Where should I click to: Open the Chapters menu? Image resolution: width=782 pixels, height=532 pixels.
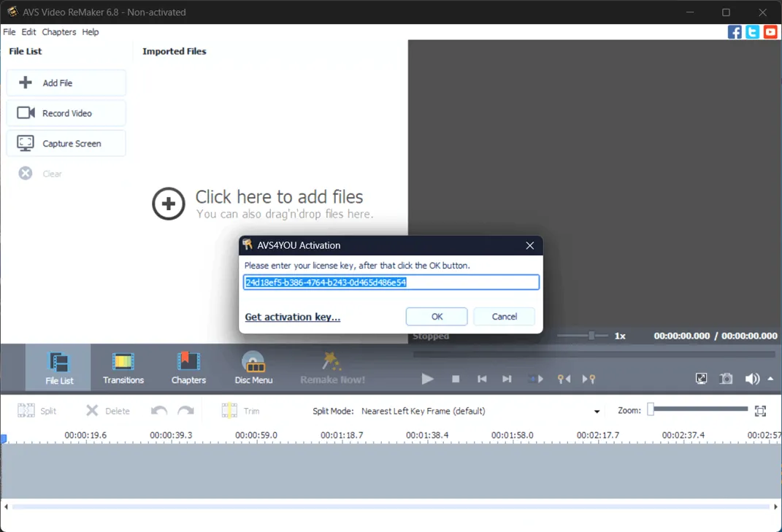(58, 31)
